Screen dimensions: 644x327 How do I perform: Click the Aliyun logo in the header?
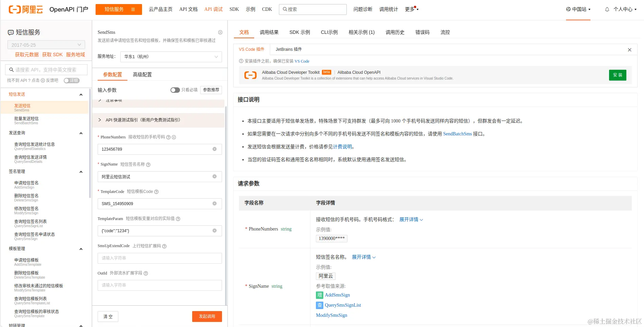tap(26, 9)
